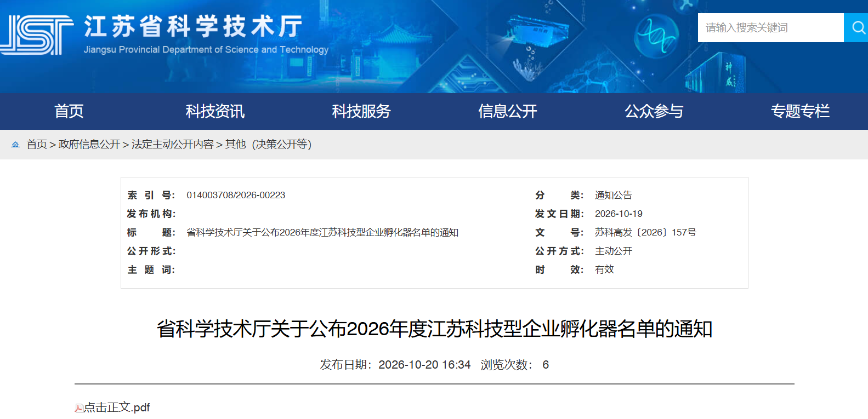868x419 pixels.
Task: Open the 公众参与 navigation menu item
Action: [x=654, y=111]
